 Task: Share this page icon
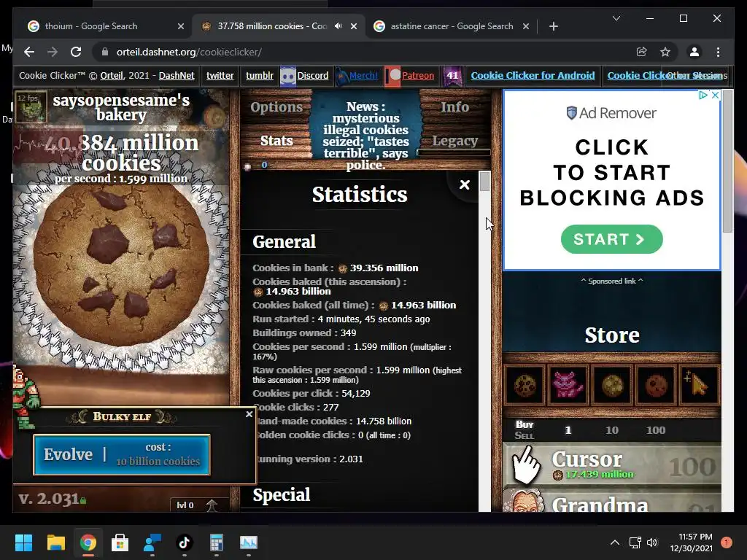642,52
